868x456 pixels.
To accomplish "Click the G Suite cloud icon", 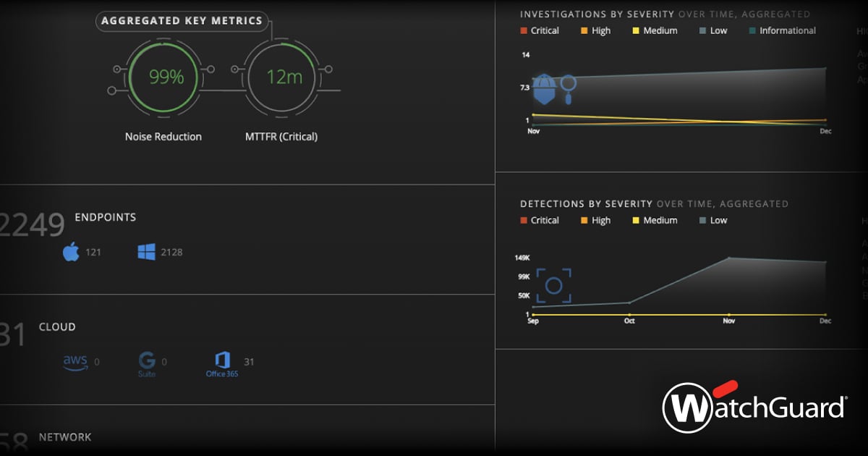I will [x=147, y=363].
